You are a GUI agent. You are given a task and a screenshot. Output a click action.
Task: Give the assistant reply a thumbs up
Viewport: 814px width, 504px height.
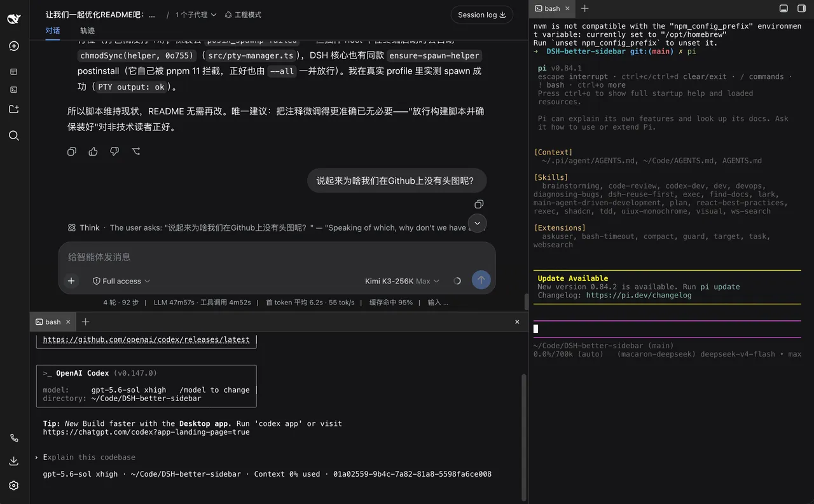pyautogui.click(x=93, y=151)
